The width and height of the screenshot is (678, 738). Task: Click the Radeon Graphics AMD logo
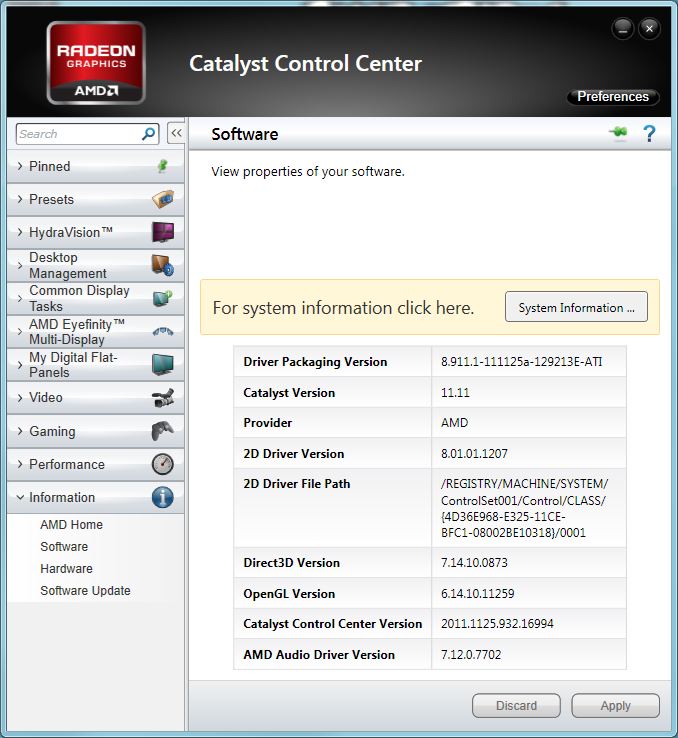coord(96,63)
